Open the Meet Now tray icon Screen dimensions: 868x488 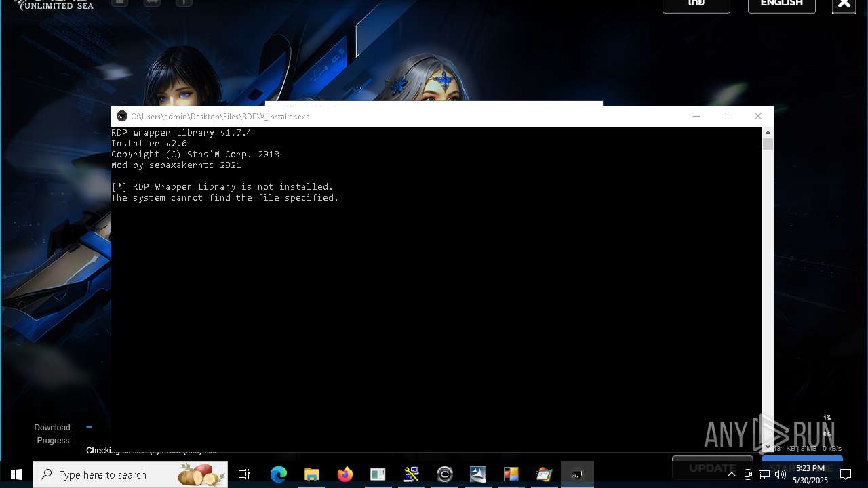click(x=748, y=474)
